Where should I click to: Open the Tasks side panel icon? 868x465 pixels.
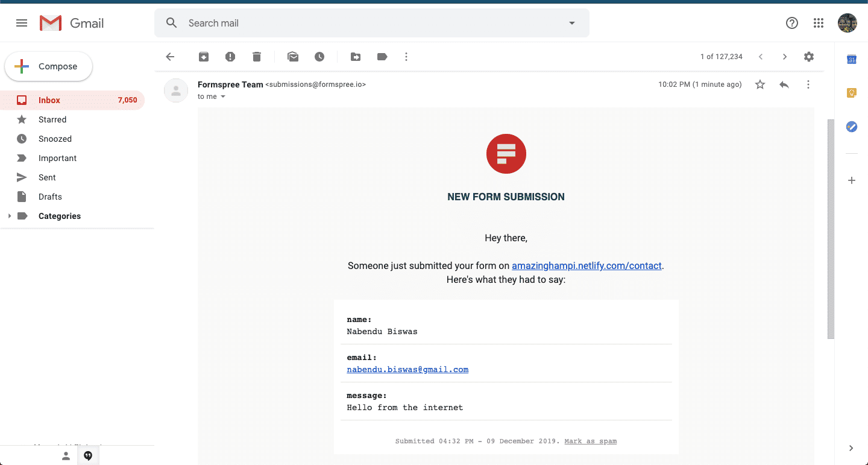click(852, 127)
